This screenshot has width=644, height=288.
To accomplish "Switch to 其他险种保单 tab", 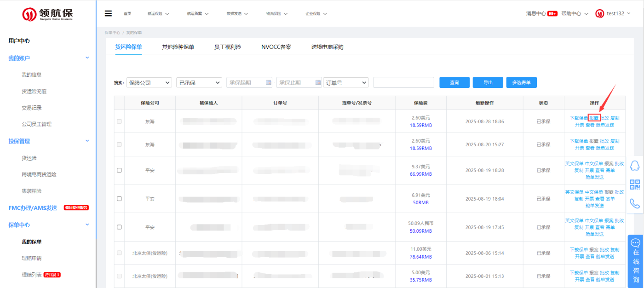I will coord(178,47).
